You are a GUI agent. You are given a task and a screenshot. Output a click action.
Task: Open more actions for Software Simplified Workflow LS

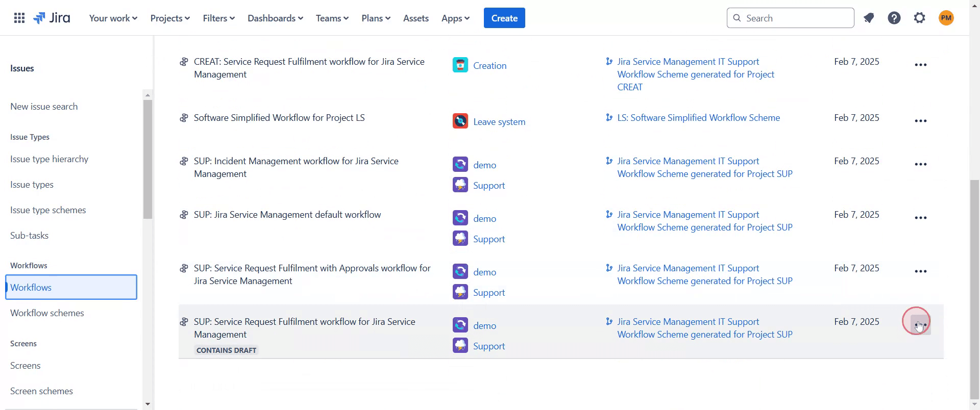[921, 121]
